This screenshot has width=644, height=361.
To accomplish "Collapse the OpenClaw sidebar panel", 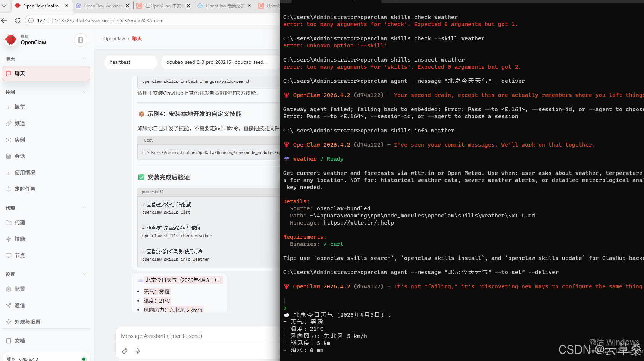I will [x=81, y=40].
